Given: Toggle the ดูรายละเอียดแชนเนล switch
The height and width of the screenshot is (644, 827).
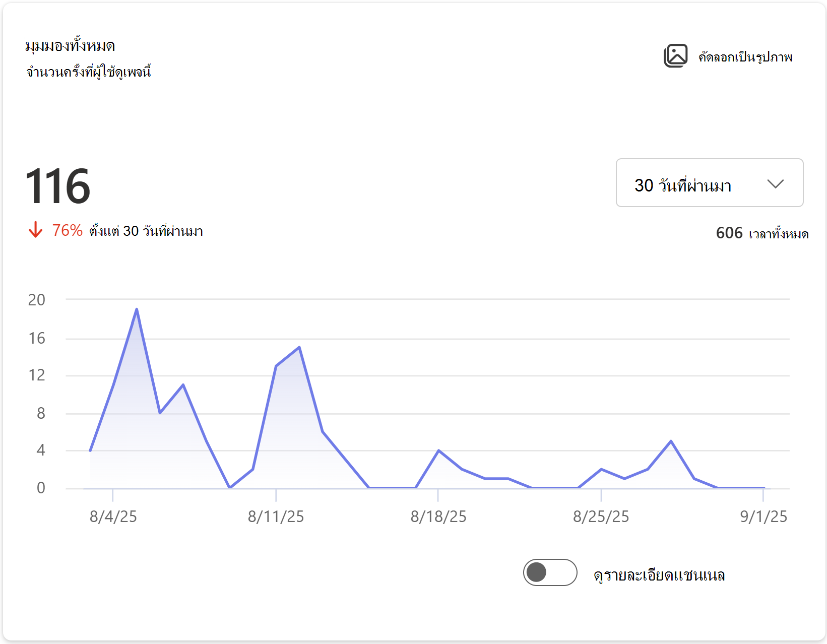Looking at the screenshot, I should click(550, 572).
